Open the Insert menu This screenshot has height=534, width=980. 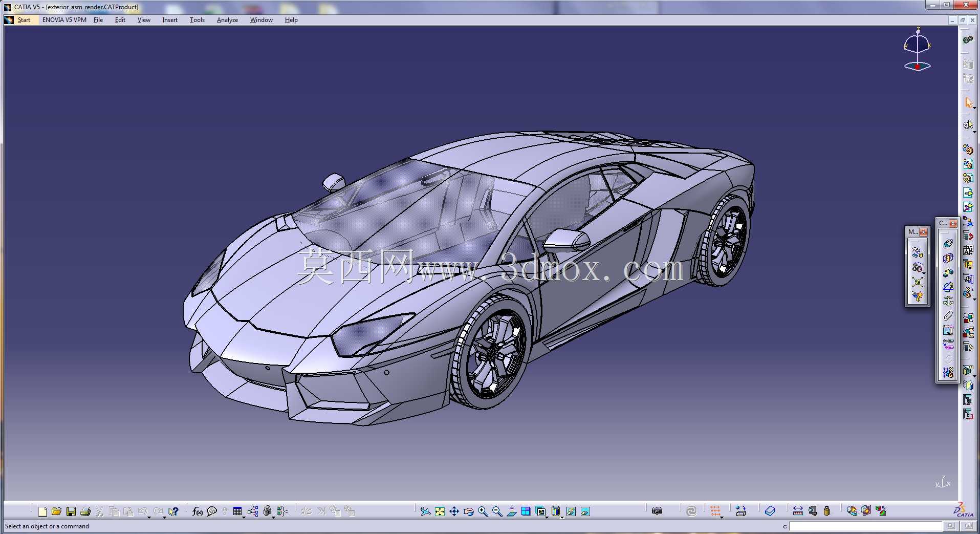[170, 20]
